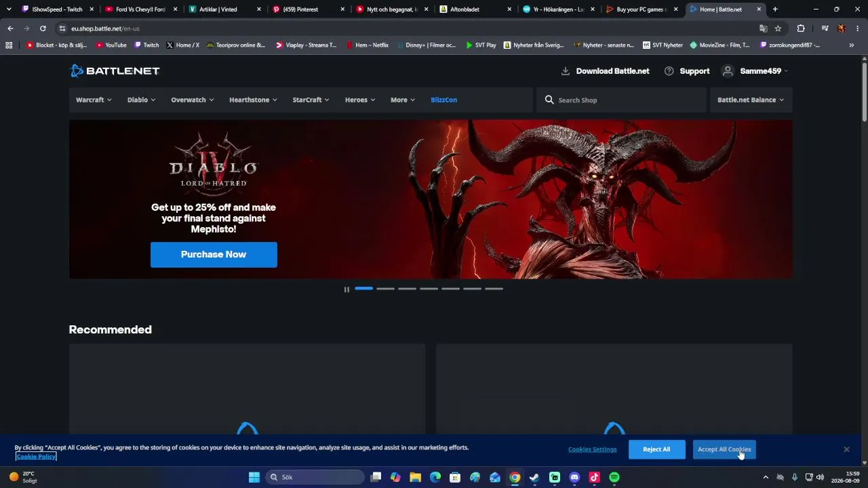The height and width of the screenshot is (488, 868).
Task: Expand the Hearthstone menu
Action: (x=253, y=100)
